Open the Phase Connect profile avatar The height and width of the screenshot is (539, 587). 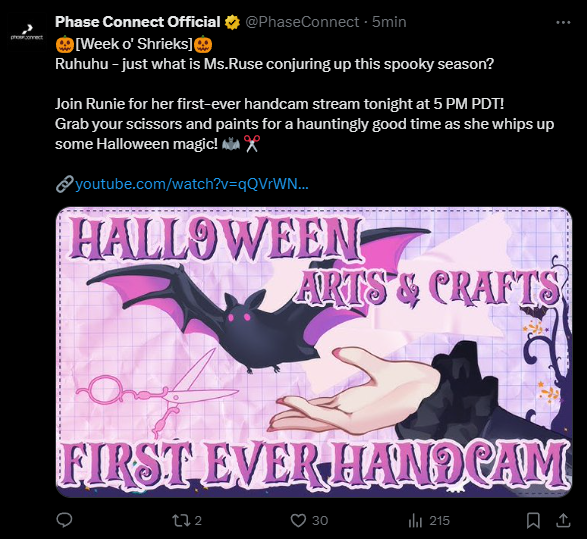click(x=27, y=32)
